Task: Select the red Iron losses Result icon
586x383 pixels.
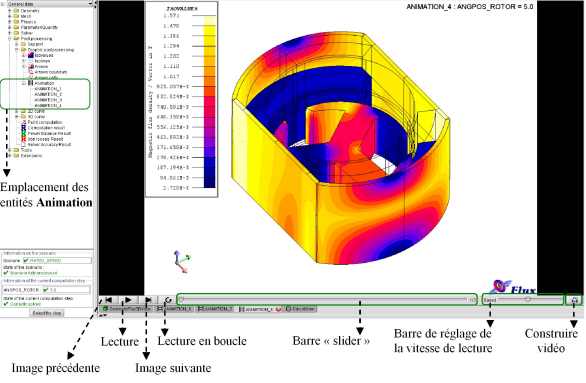Action: (24, 139)
